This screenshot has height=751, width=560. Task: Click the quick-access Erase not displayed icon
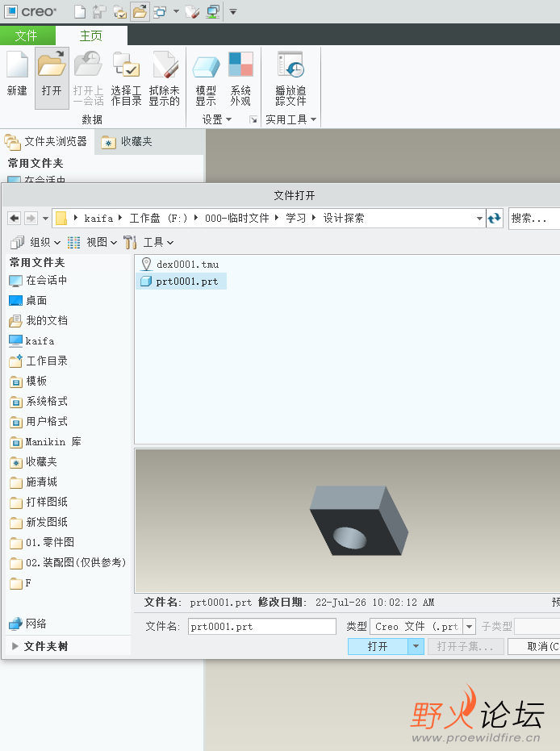pos(192,11)
